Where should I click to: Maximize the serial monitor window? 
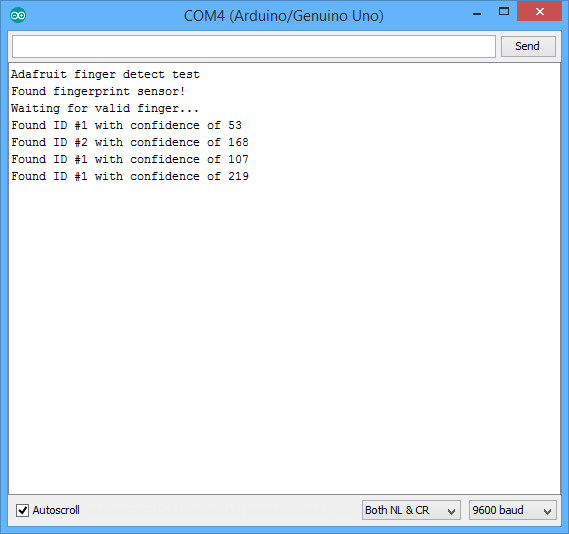(x=504, y=12)
